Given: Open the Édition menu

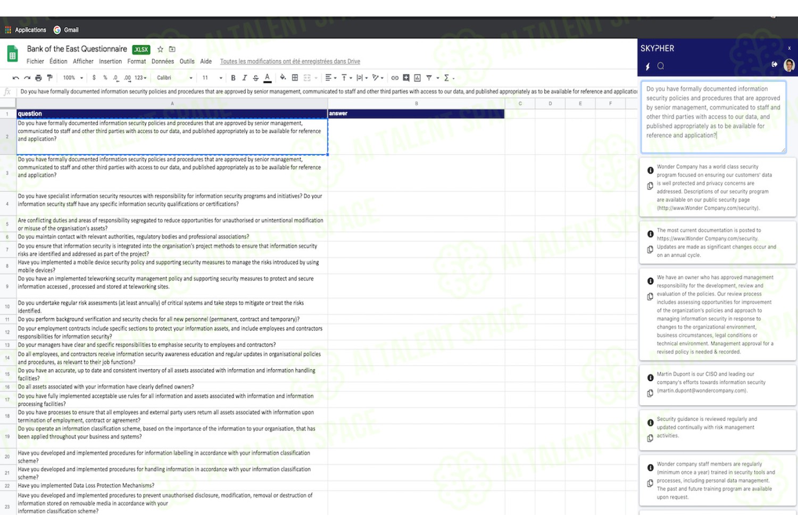Looking at the screenshot, I should 59,62.
